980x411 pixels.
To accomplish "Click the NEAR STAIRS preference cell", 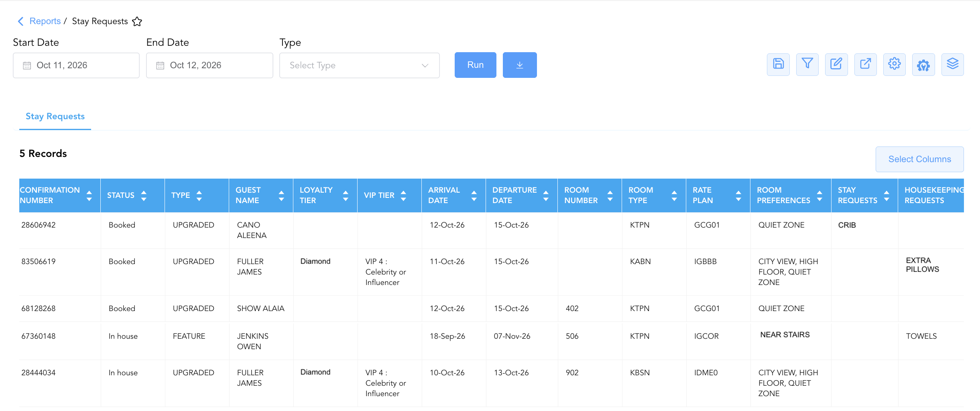I will tap(785, 335).
